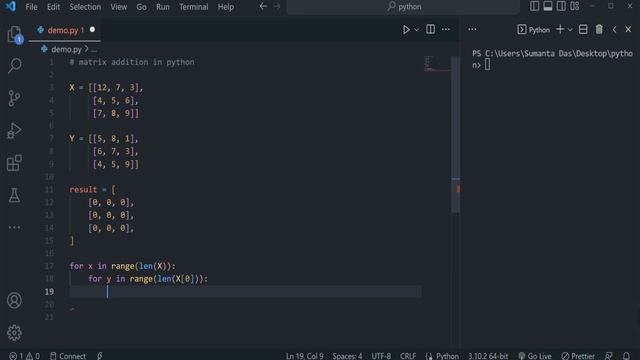Image resolution: width=640 pixels, height=360 pixels.
Task: Open the Customize Layout icon
Action: click(575, 6)
